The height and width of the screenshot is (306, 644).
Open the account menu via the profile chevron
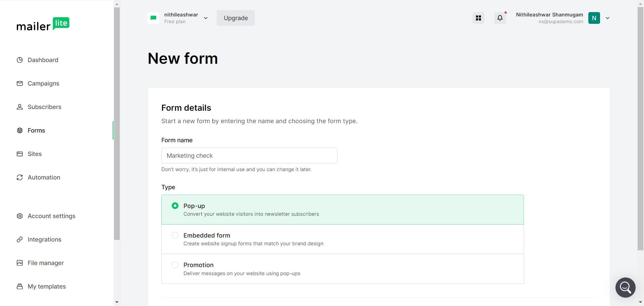point(608,18)
